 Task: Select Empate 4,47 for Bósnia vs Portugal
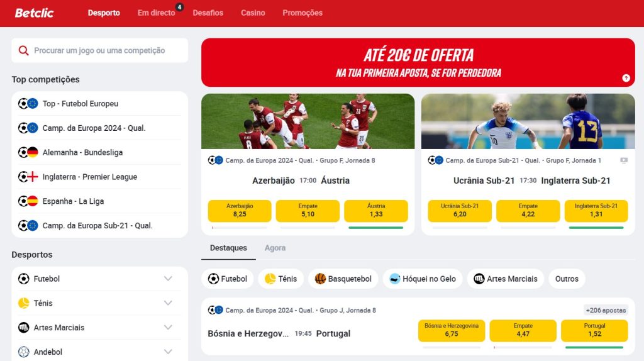click(523, 331)
